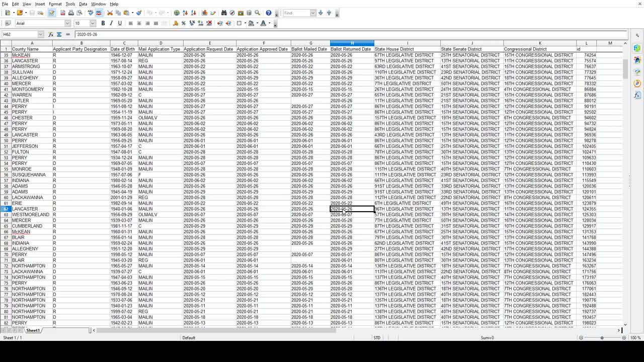Open the Navigator compass icon
The image size is (644, 362).
click(232, 13)
